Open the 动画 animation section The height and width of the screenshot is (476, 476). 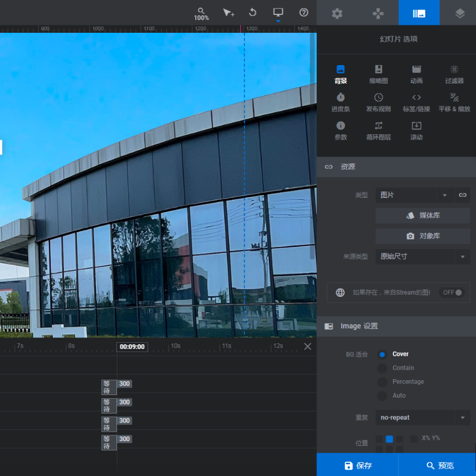(417, 75)
